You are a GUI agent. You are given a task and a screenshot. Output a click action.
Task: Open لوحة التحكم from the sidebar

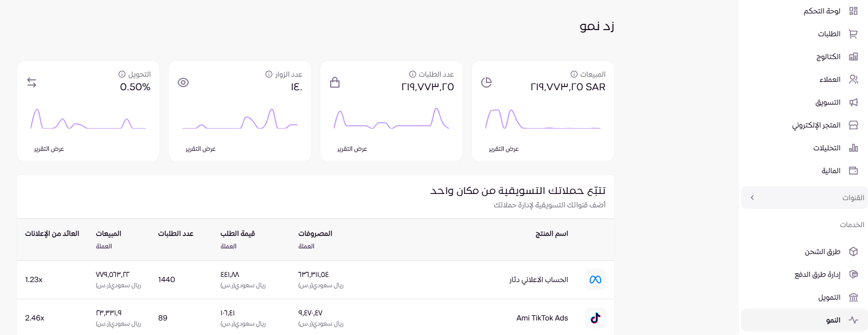(x=822, y=11)
